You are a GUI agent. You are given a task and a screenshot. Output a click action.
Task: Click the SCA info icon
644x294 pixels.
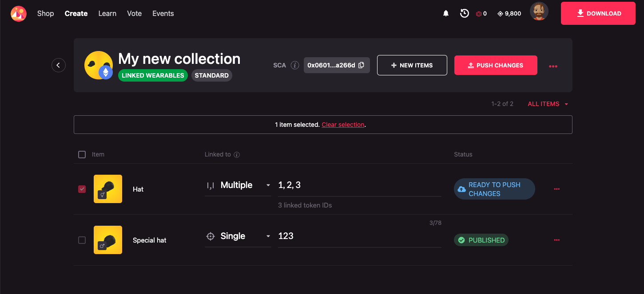(x=294, y=65)
